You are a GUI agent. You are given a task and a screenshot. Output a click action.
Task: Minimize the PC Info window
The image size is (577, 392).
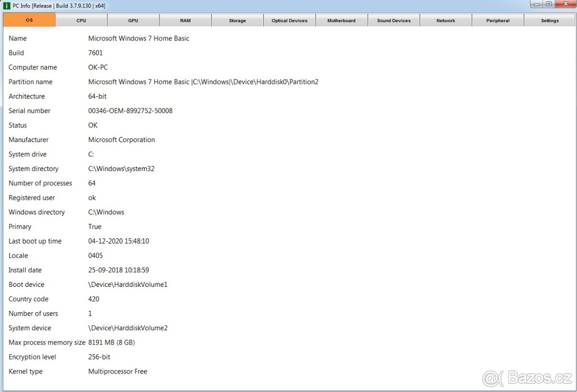pyautogui.click(x=537, y=4)
